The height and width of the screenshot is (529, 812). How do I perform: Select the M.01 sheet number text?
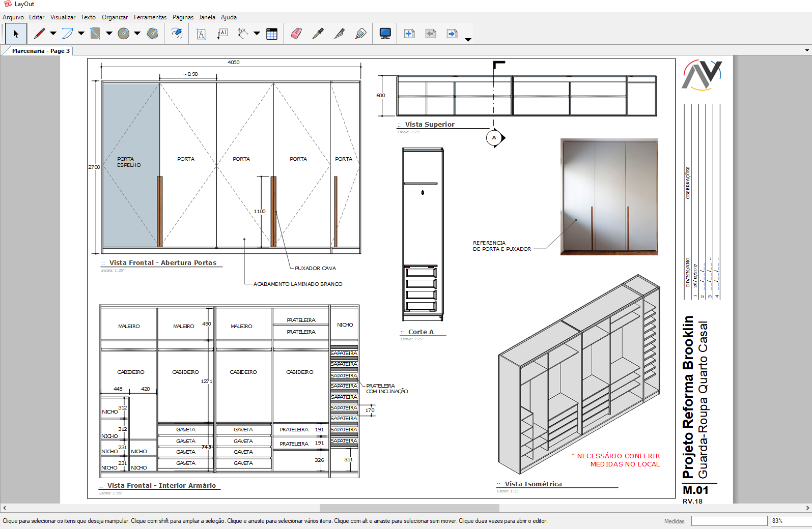point(695,490)
